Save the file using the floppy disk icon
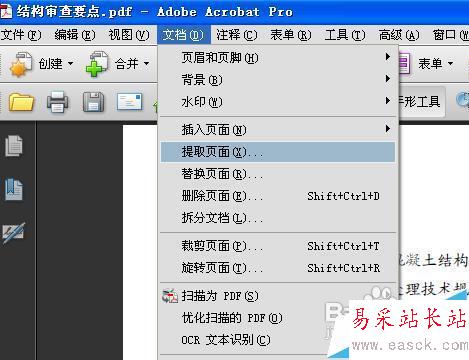Viewport: 469px width, 360px height. (93, 102)
